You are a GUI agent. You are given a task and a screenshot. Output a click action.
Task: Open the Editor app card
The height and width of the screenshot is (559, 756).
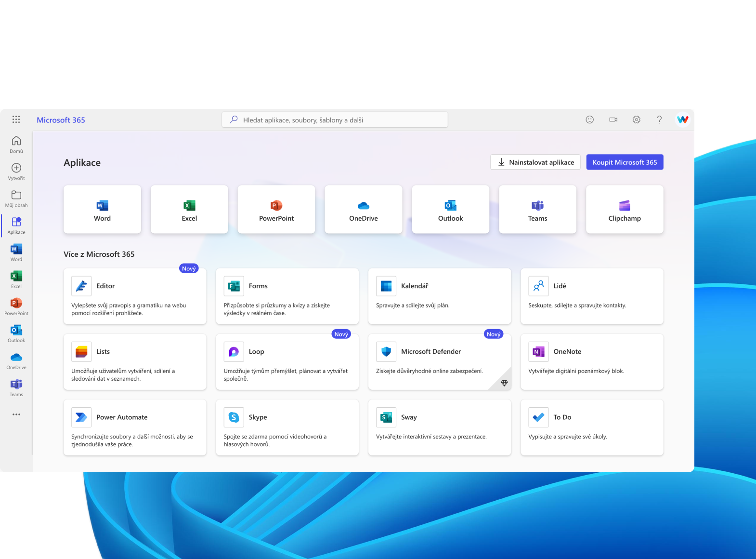pos(135,296)
